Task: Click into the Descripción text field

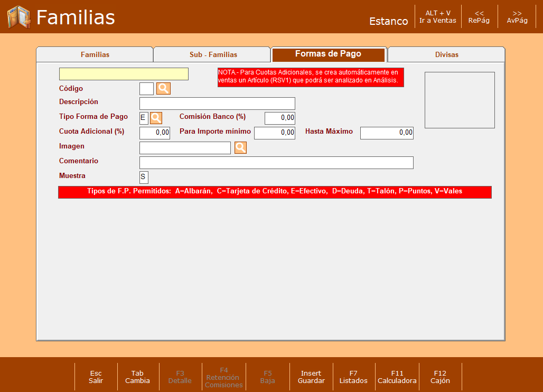Action: pos(217,104)
